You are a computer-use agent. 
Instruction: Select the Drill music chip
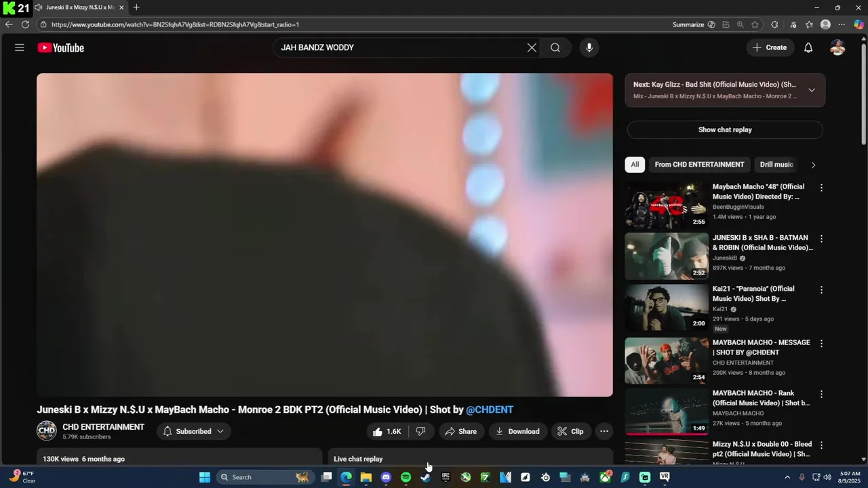(x=776, y=165)
